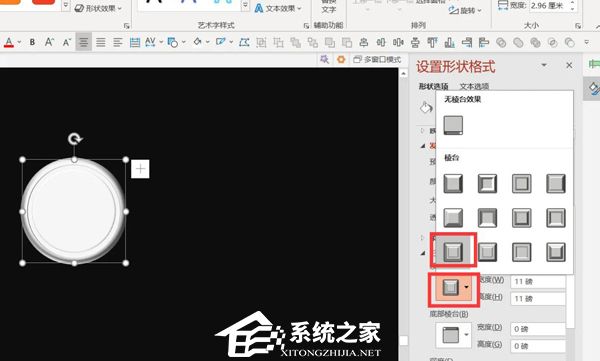The image size is (600, 361).
Task: Switch to 文本选项 tab
Action: click(474, 86)
